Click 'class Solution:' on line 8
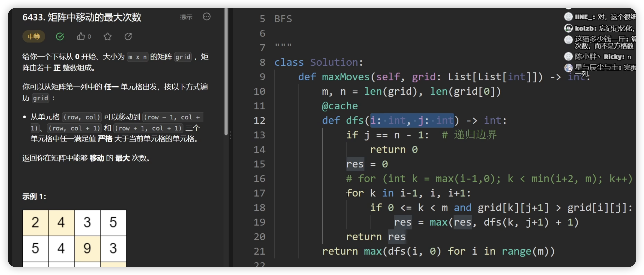This screenshot has width=644, height=275. click(x=319, y=62)
